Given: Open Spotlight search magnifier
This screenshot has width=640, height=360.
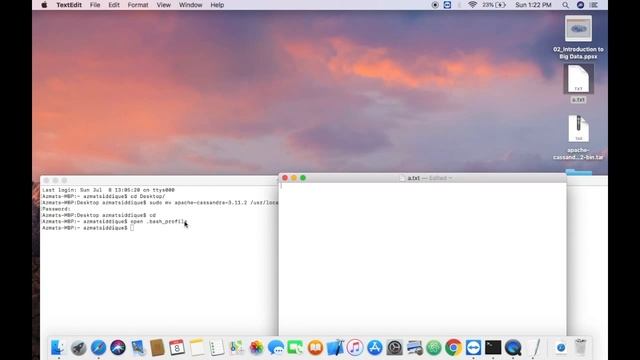Looking at the screenshot, I should point(565,5).
